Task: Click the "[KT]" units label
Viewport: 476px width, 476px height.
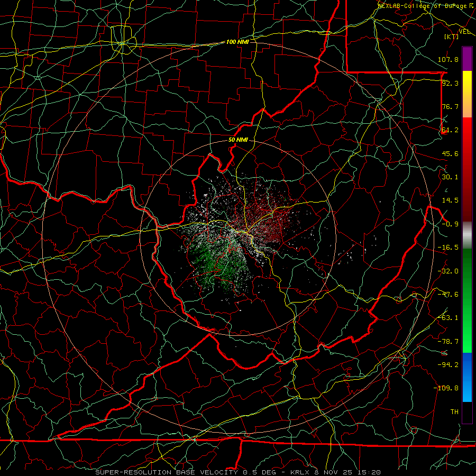Action: pyautogui.click(x=452, y=36)
